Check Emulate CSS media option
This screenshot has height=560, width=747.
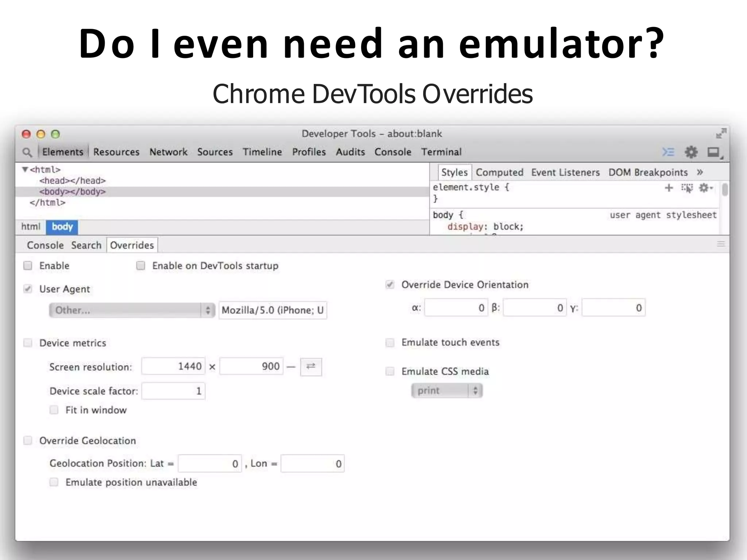pos(390,371)
